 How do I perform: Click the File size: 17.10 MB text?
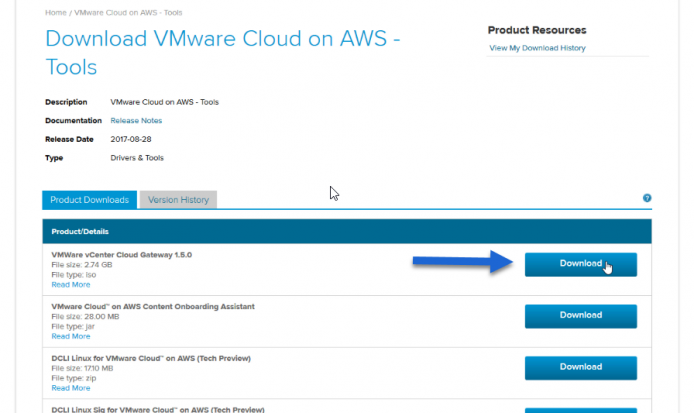tap(82, 368)
